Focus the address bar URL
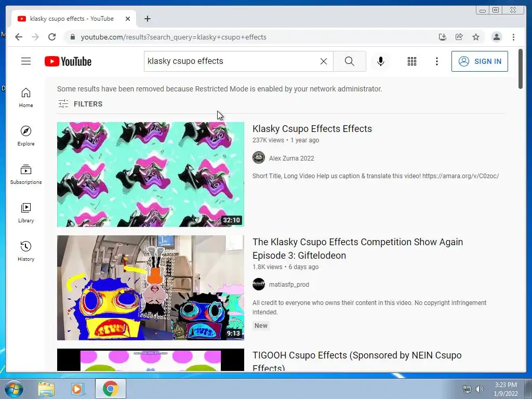 tap(174, 37)
